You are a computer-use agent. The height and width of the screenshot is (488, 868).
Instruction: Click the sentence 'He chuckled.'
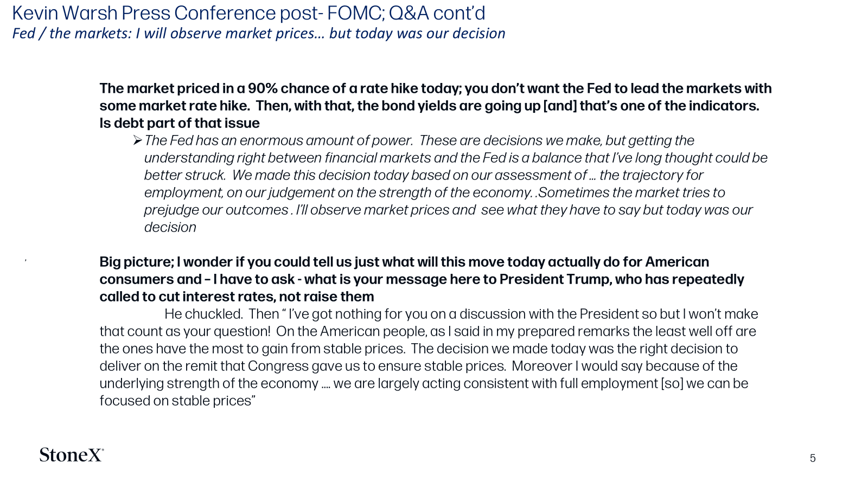pos(203,314)
